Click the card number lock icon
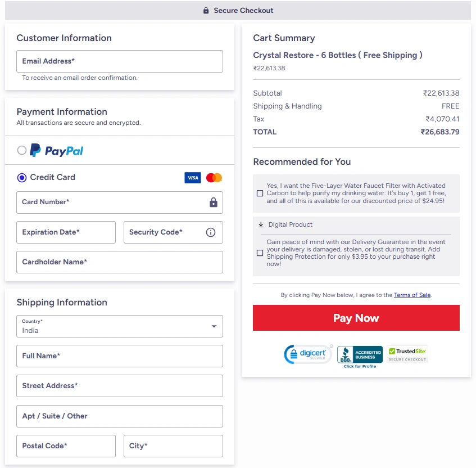Image resolution: width=476 pixels, height=468 pixels. point(214,202)
